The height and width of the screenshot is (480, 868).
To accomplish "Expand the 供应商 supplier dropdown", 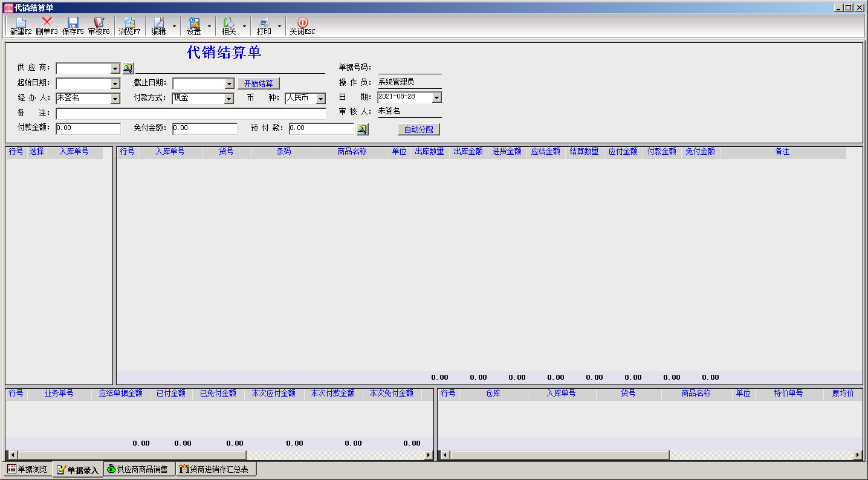I will tap(115, 69).
